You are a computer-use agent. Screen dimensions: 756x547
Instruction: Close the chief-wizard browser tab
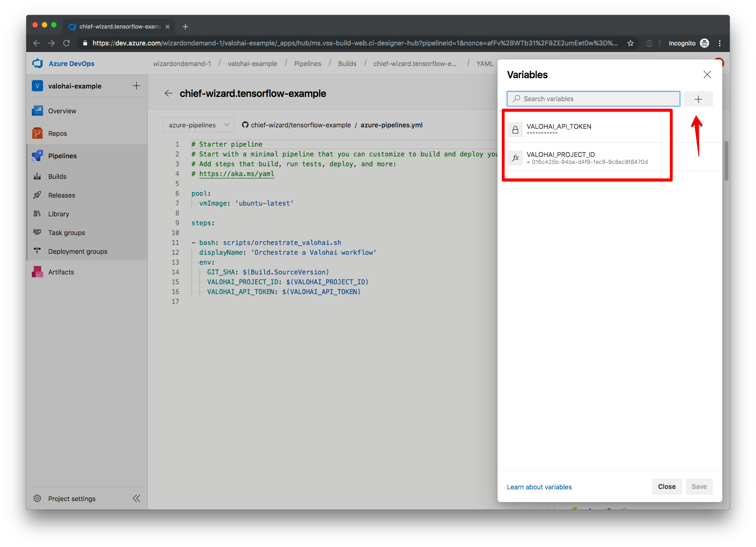(x=168, y=27)
